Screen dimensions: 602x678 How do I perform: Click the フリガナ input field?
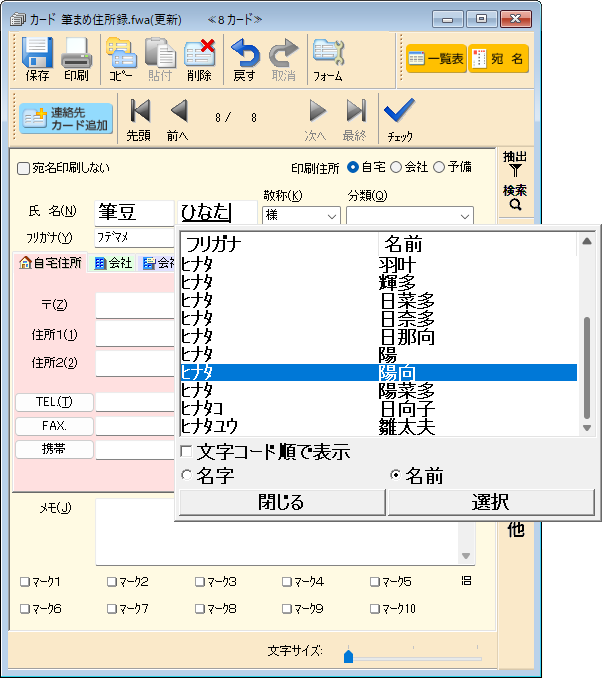click(x=134, y=237)
